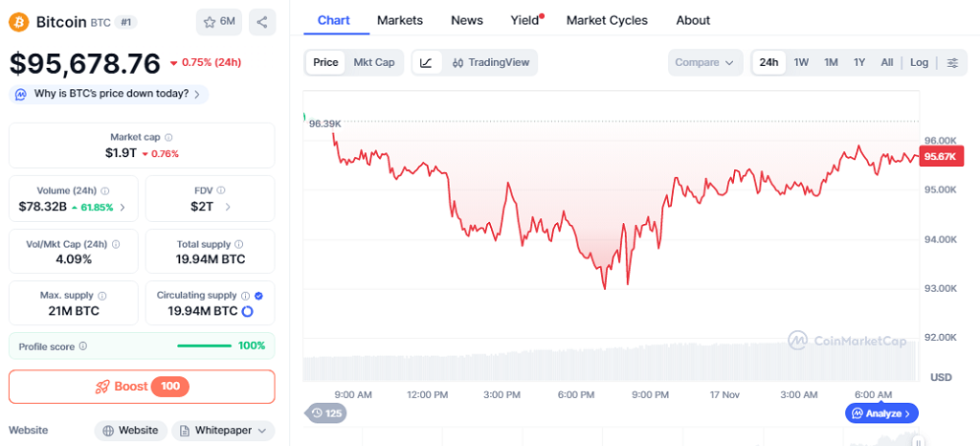Set chart range to 1Y
This screenshot has width=980, height=446.
[x=859, y=62]
